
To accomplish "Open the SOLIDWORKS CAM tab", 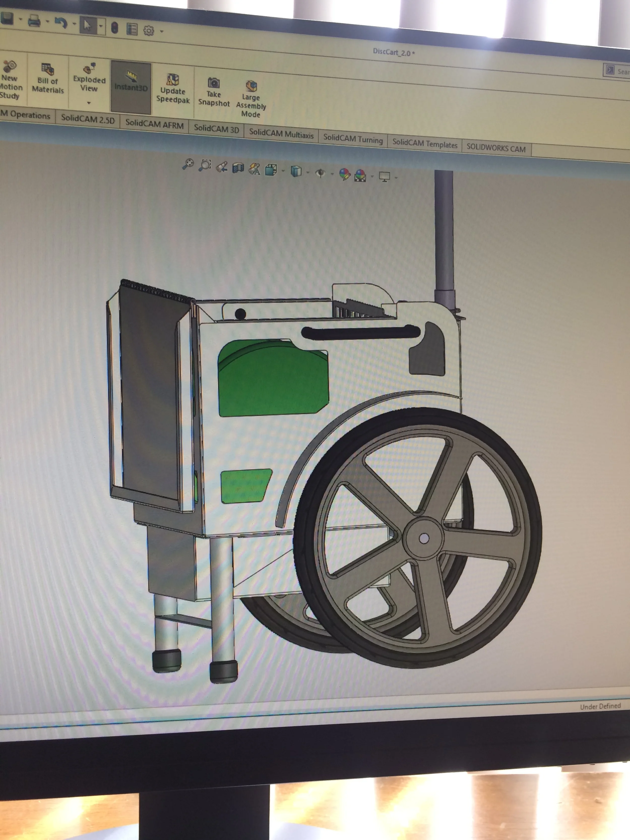I will pyautogui.click(x=496, y=148).
